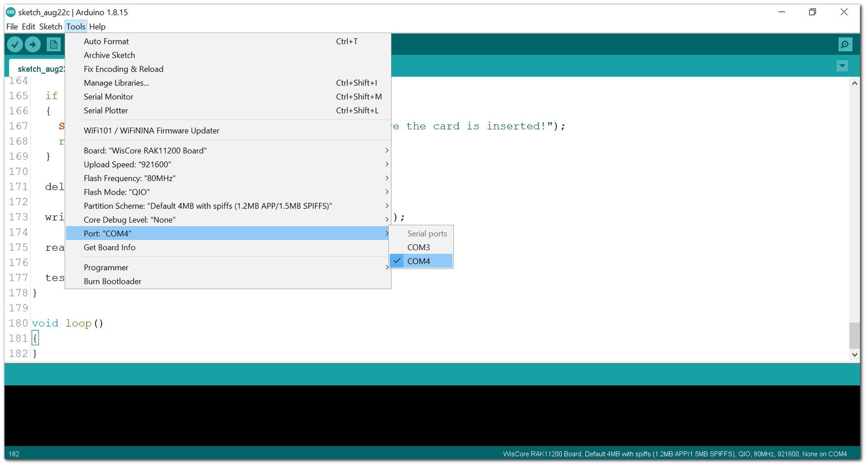The height and width of the screenshot is (467, 868).
Task: Open the Sketch menu
Action: pos(51,27)
